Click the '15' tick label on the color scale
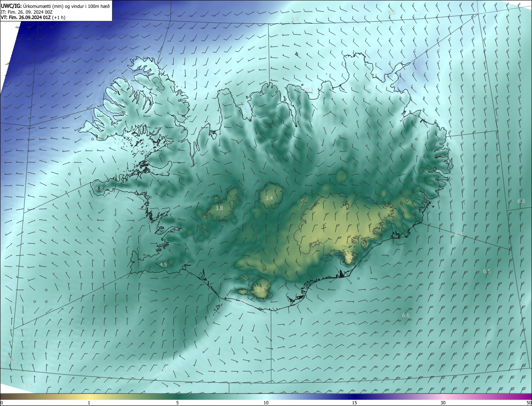 tap(355, 403)
